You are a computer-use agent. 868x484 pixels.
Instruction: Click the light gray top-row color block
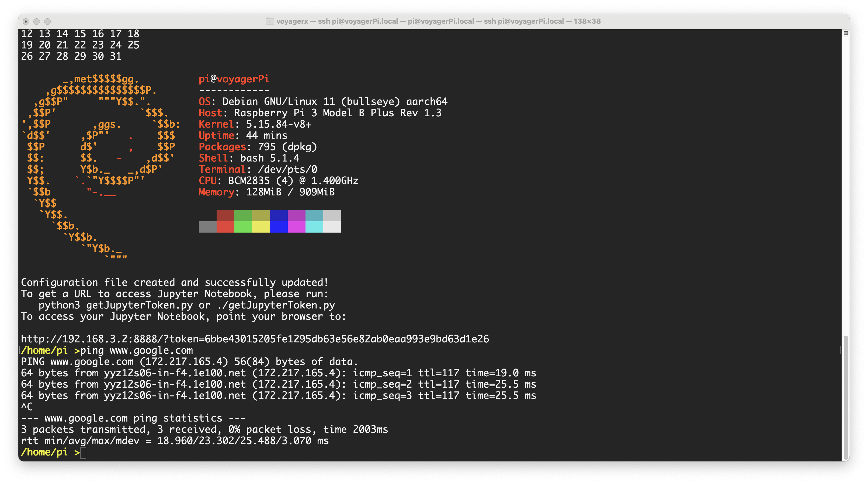(332, 215)
